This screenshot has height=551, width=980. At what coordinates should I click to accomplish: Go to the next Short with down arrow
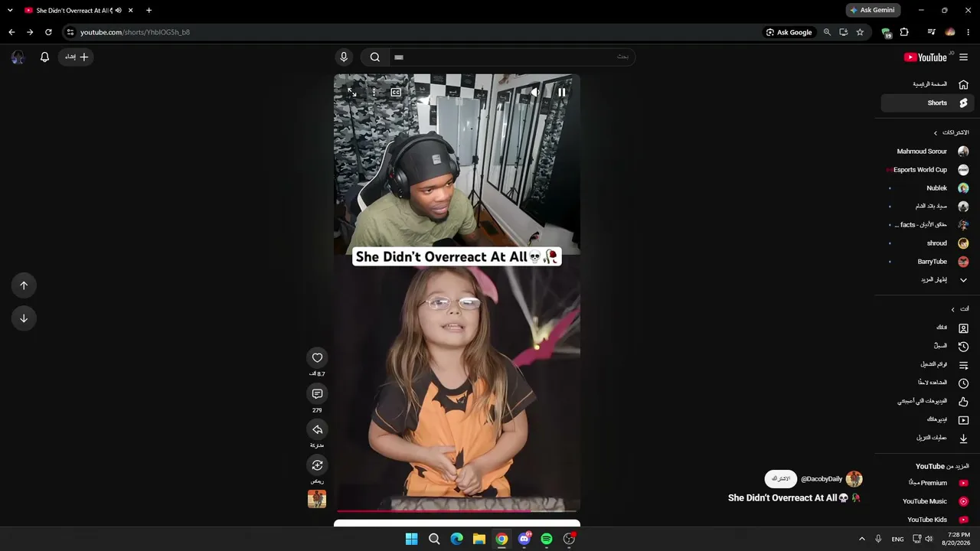(x=24, y=318)
